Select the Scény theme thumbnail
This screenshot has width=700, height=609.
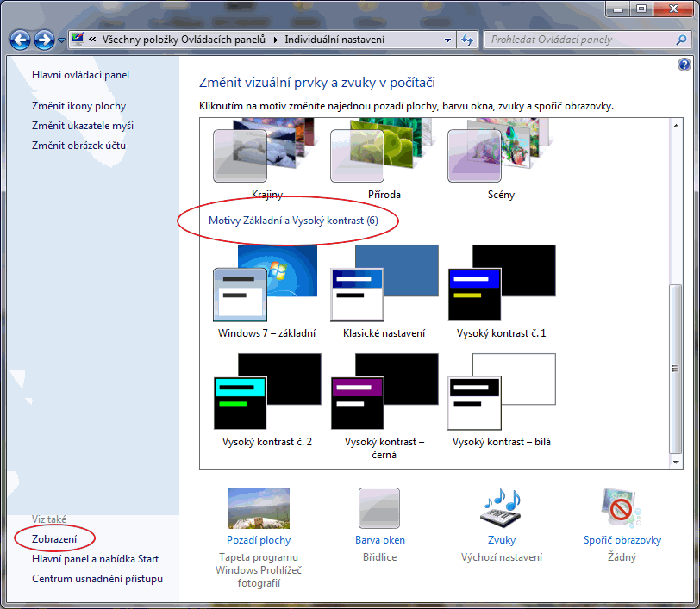(x=501, y=152)
